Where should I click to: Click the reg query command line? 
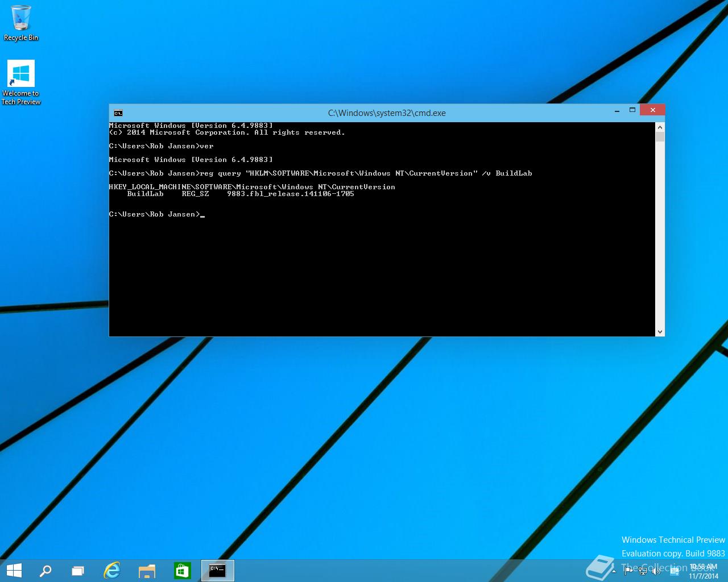coord(321,173)
